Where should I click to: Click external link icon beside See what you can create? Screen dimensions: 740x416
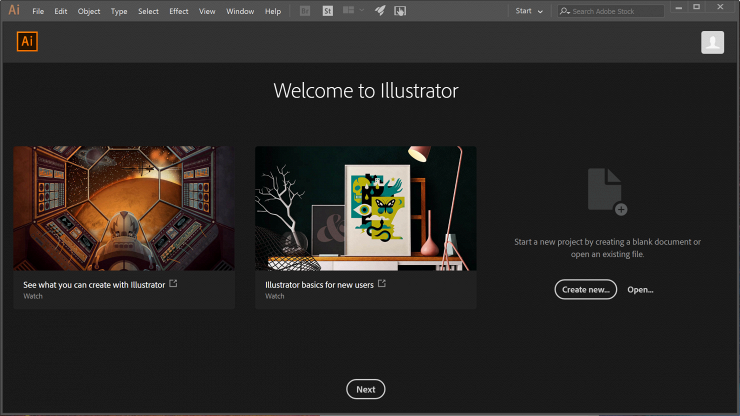pos(173,284)
